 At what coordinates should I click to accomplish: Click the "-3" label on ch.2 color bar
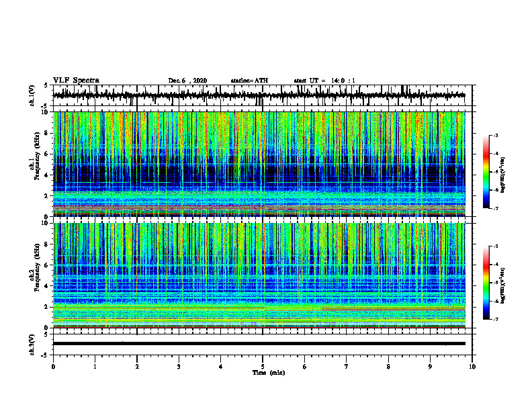(496, 246)
